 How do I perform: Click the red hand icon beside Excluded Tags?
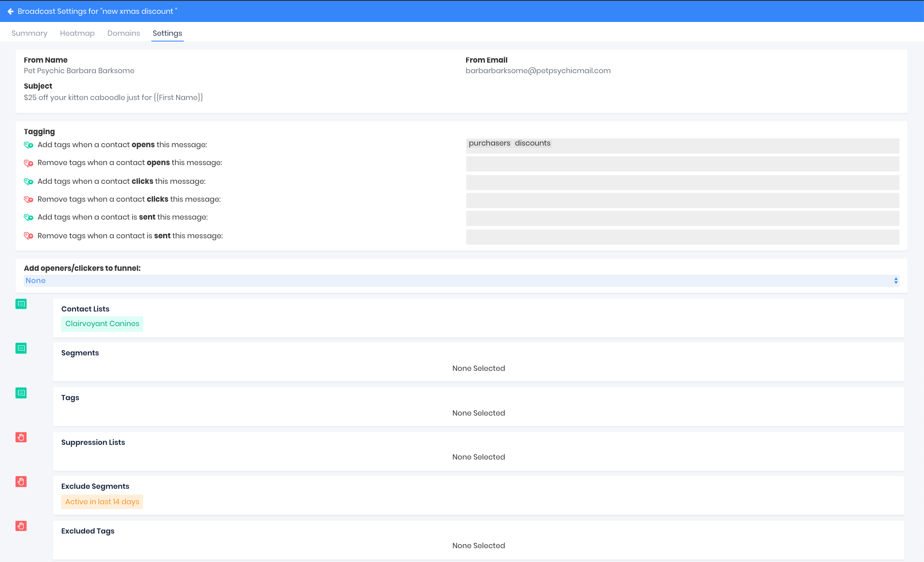21,526
